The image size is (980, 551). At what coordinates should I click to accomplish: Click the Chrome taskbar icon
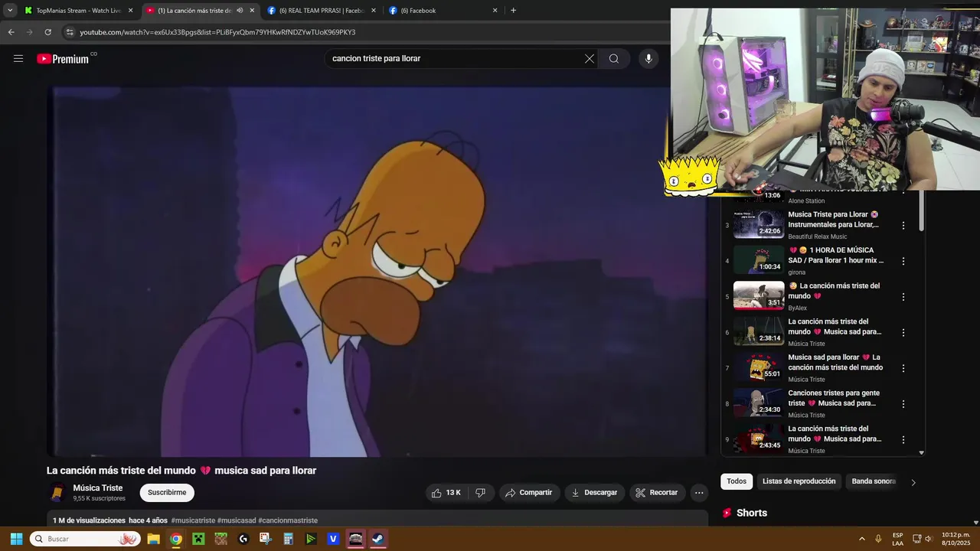(x=176, y=539)
